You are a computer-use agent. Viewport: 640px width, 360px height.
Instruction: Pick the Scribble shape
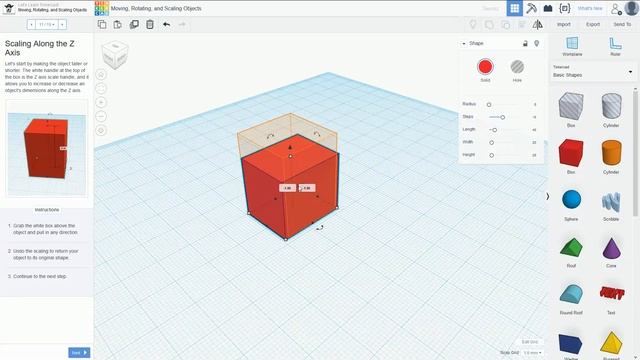pyautogui.click(x=611, y=201)
